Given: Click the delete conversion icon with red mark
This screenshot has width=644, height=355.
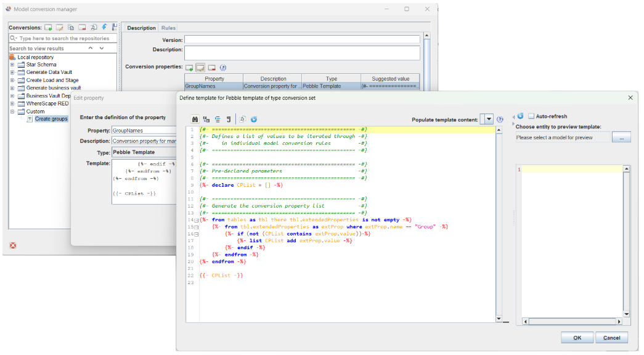Looking at the screenshot, I should pyautogui.click(x=82, y=28).
